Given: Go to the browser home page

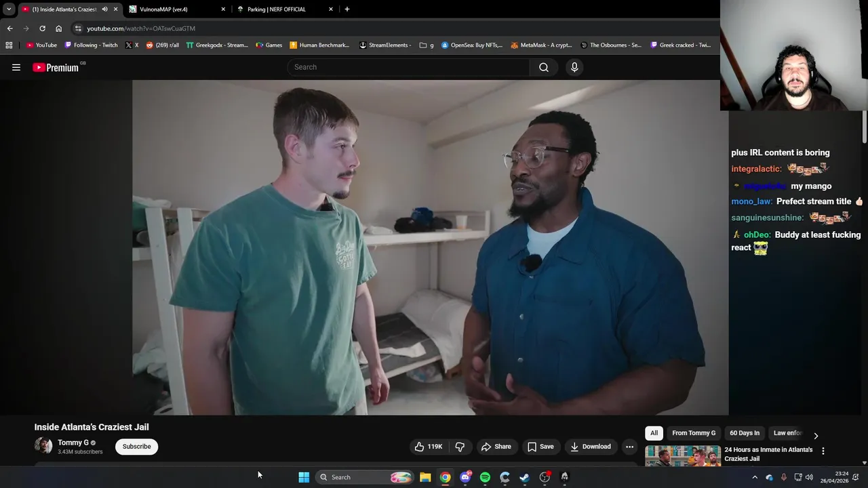Looking at the screenshot, I should coord(58,28).
